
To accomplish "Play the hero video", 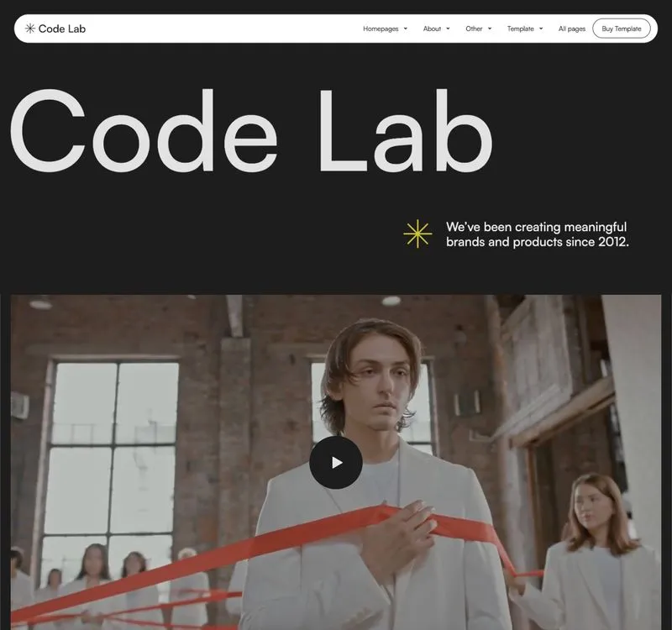I will [x=335, y=463].
